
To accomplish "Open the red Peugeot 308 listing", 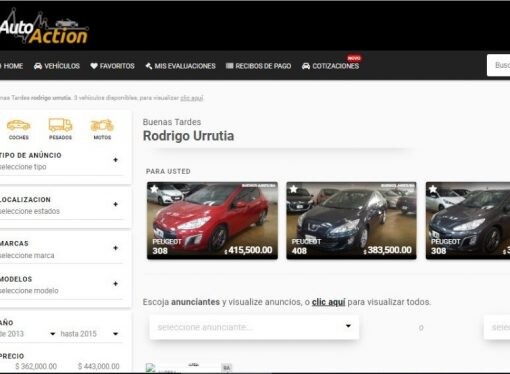I will (212, 221).
